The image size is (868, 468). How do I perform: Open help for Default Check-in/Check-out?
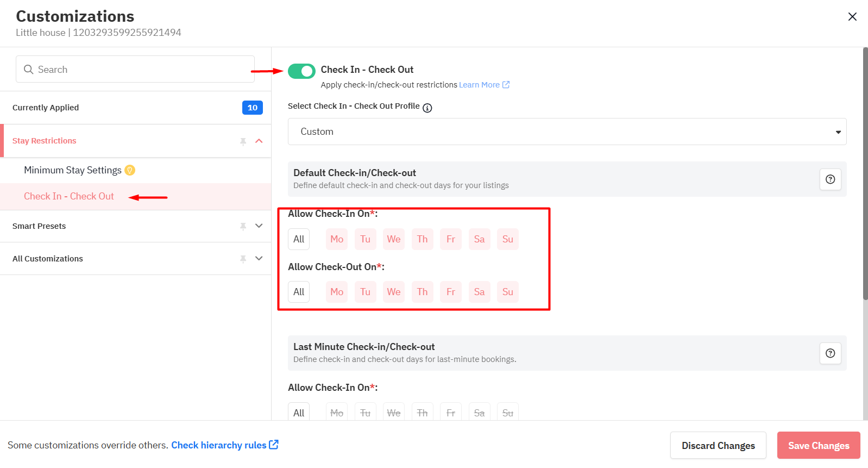(x=830, y=179)
